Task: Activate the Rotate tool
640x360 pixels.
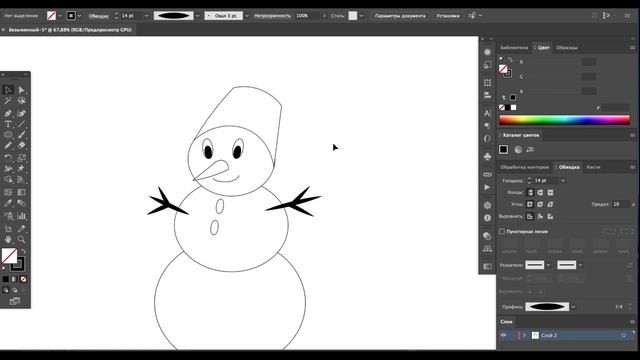Action: (8, 158)
